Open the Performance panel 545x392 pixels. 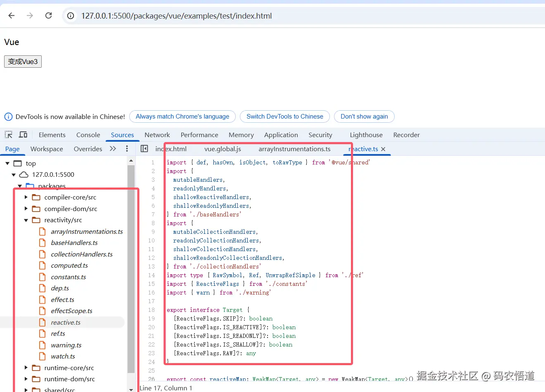[199, 135]
